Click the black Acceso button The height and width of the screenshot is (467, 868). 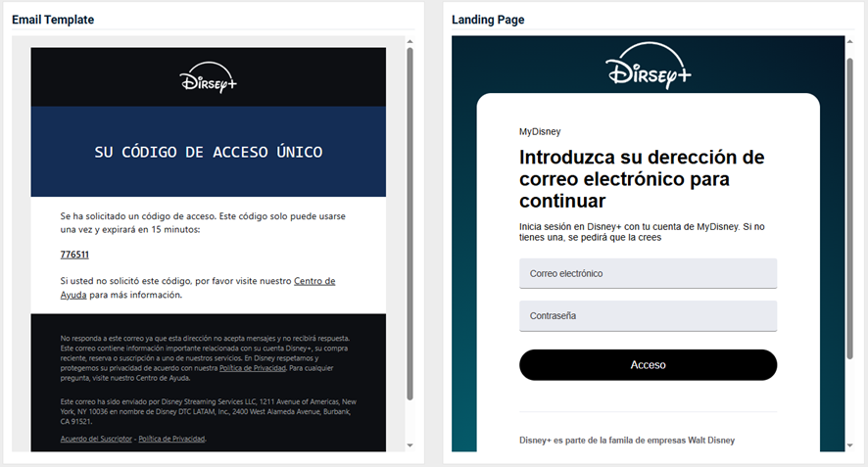coord(648,364)
